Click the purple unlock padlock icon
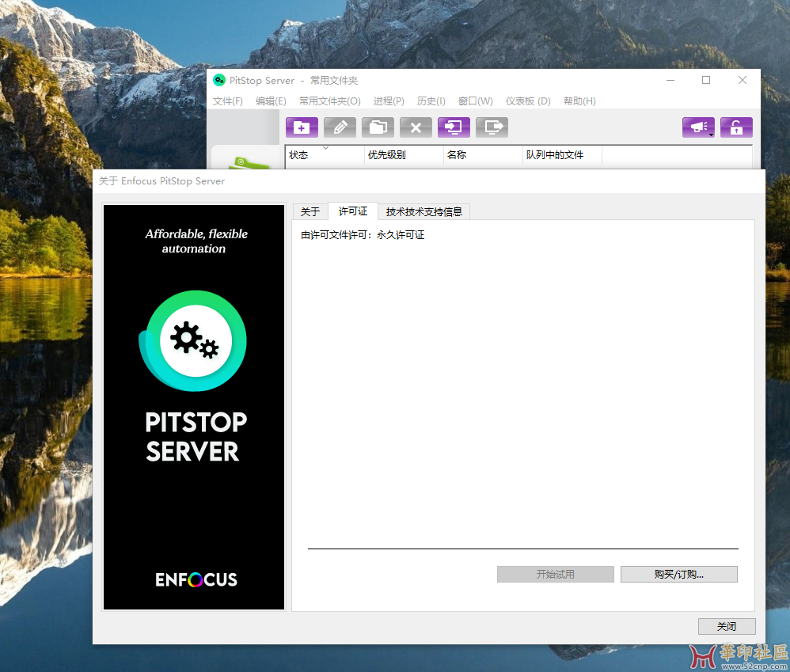Image resolution: width=790 pixels, height=672 pixels. [736, 127]
